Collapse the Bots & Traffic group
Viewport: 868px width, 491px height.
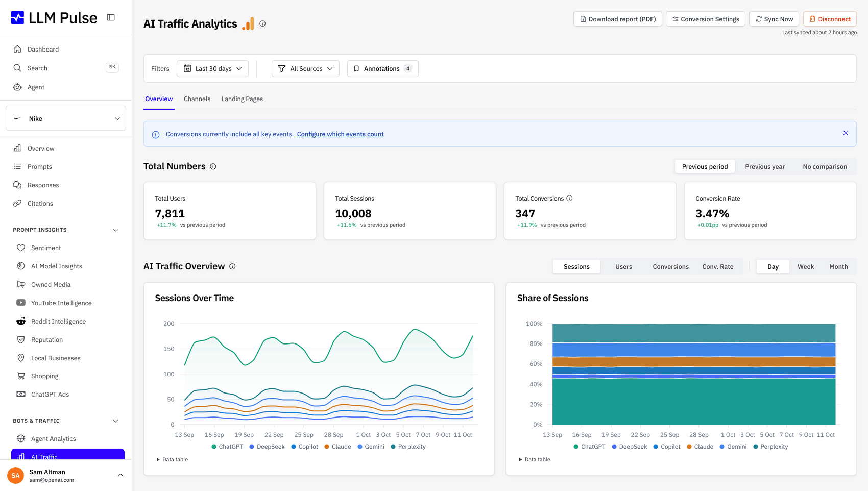(x=115, y=421)
